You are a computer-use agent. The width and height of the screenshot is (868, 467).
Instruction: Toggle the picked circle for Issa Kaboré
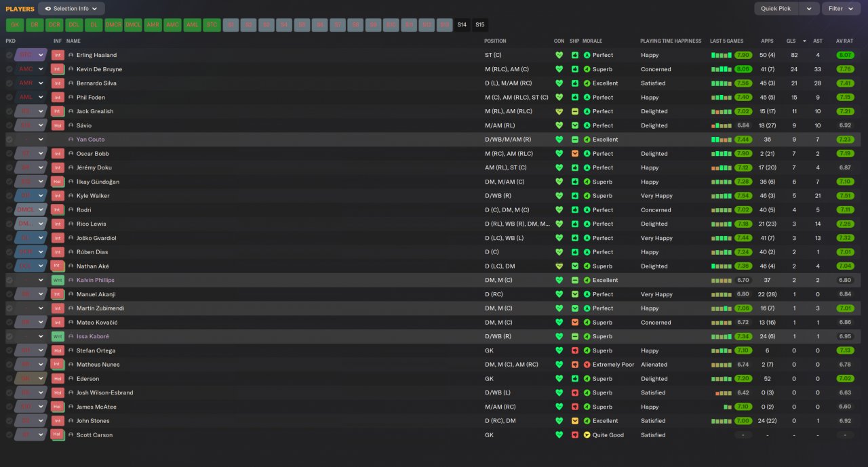[9, 336]
